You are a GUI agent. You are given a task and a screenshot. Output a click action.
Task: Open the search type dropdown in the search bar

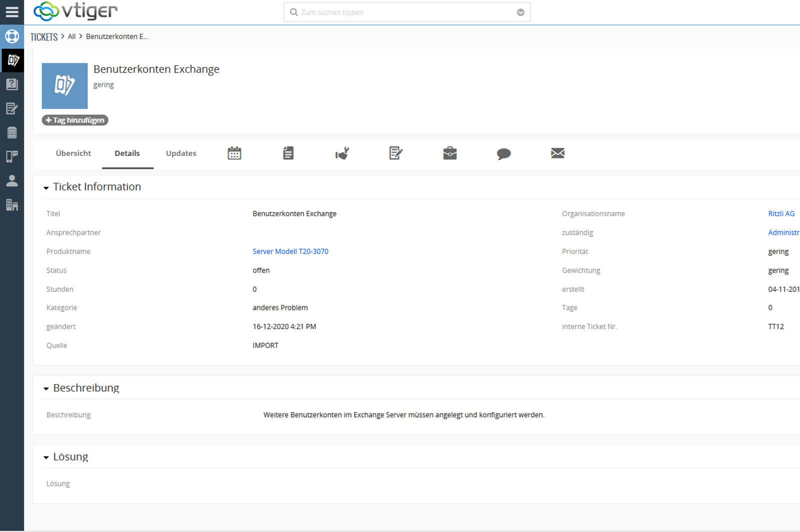[x=520, y=12]
